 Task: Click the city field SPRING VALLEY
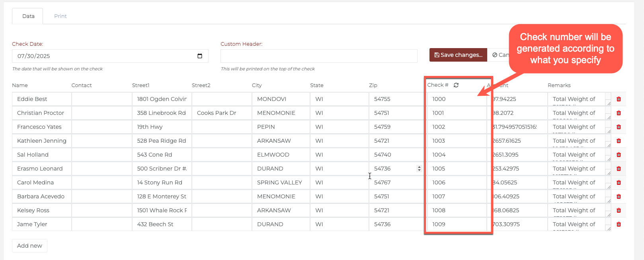click(281, 182)
